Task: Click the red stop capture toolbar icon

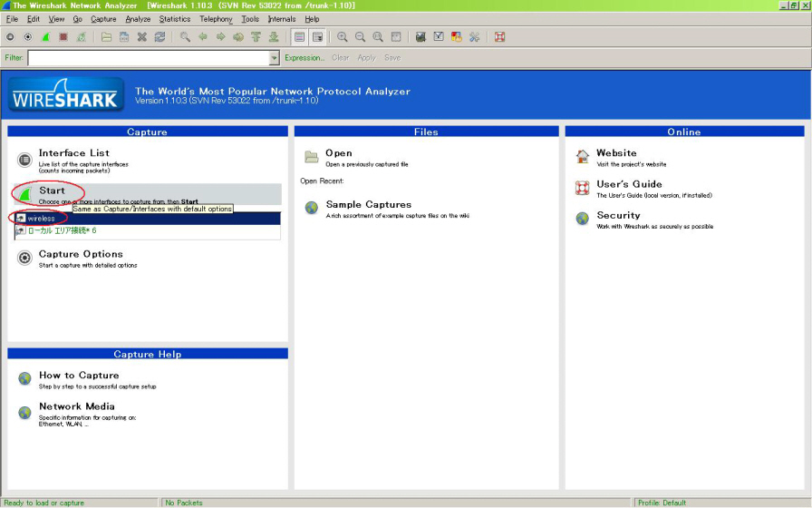Action: [x=63, y=37]
